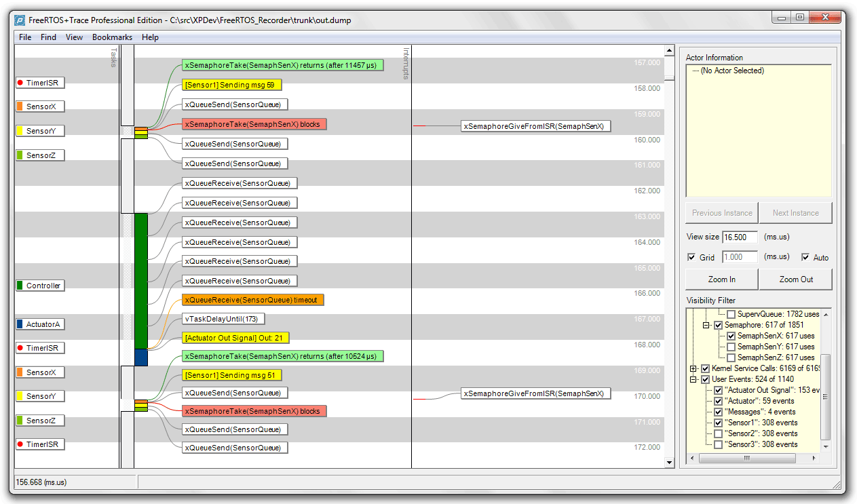Enable the SemaphSenY visibility checkbox
The width and height of the screenshot is (857, 504).
[x=731, y=347]
